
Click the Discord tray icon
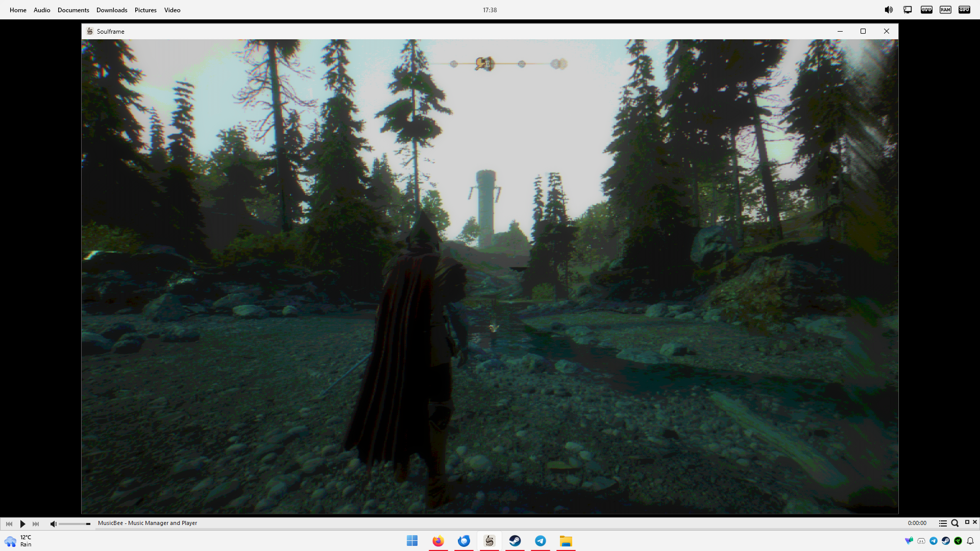click(921, 541)
